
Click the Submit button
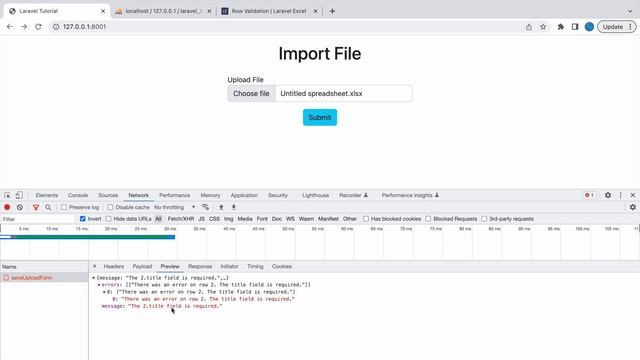pos(320,118)
